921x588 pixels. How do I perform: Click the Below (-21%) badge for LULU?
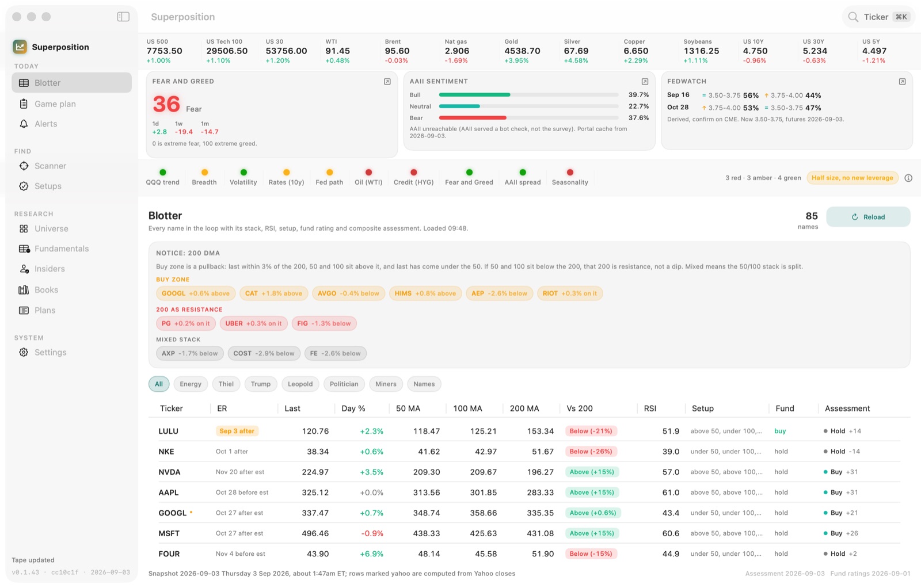(591, 431)
